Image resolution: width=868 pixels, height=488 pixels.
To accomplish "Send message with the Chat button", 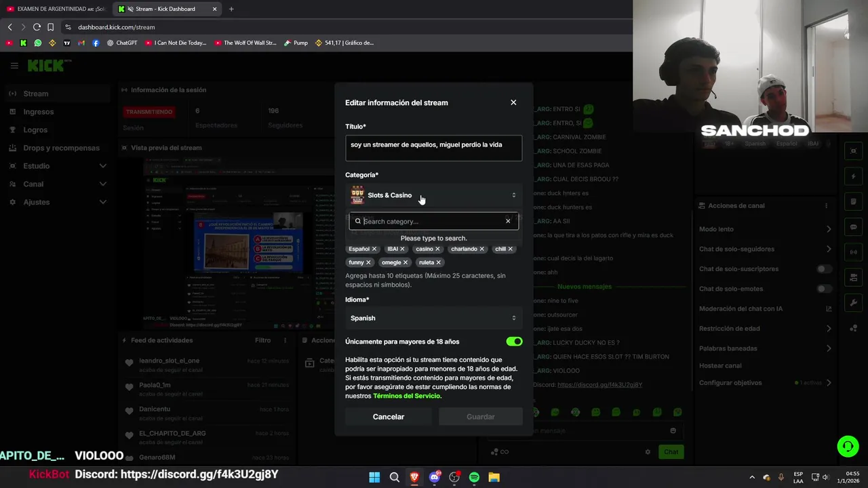I will click(671, 452).
